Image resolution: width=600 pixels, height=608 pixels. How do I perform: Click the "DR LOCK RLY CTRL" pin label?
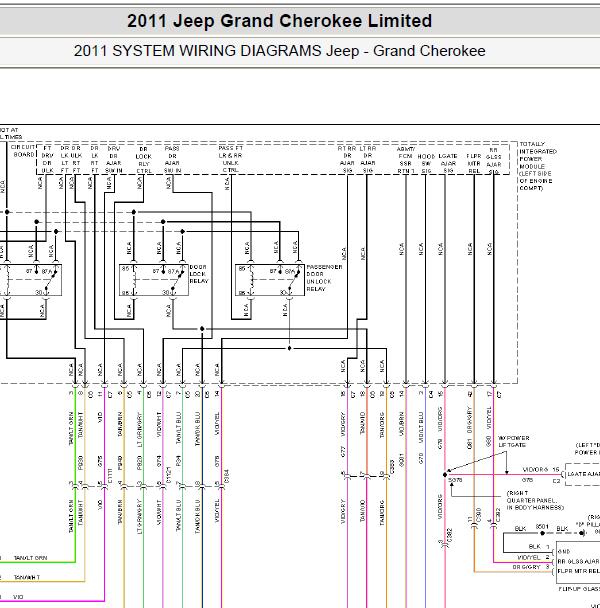click(144, 160)
